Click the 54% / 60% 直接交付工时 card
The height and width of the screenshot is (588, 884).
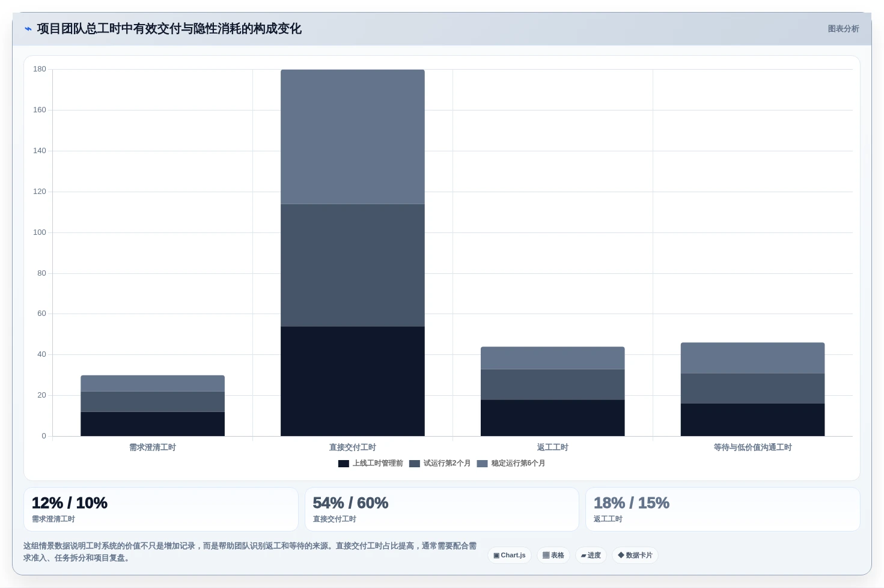pos(442,509)
